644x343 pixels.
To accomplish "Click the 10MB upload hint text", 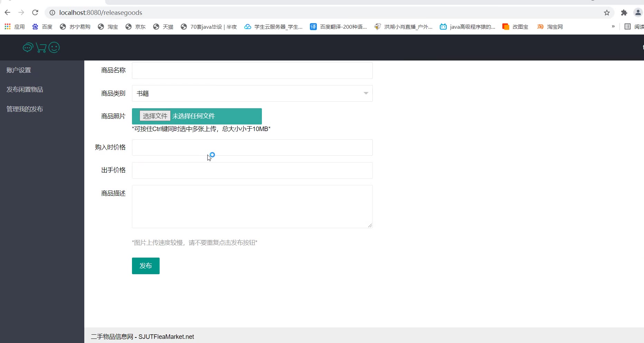I will [x=201, y=129].
